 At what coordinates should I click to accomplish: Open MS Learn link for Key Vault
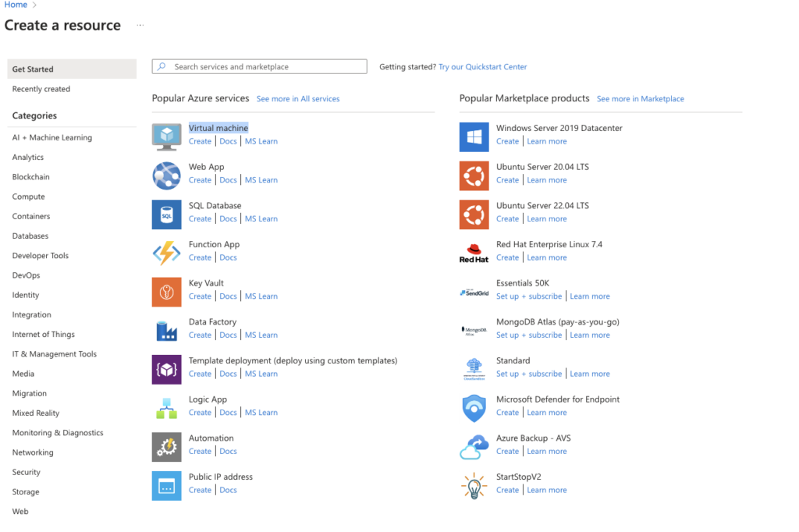point(261,296)
